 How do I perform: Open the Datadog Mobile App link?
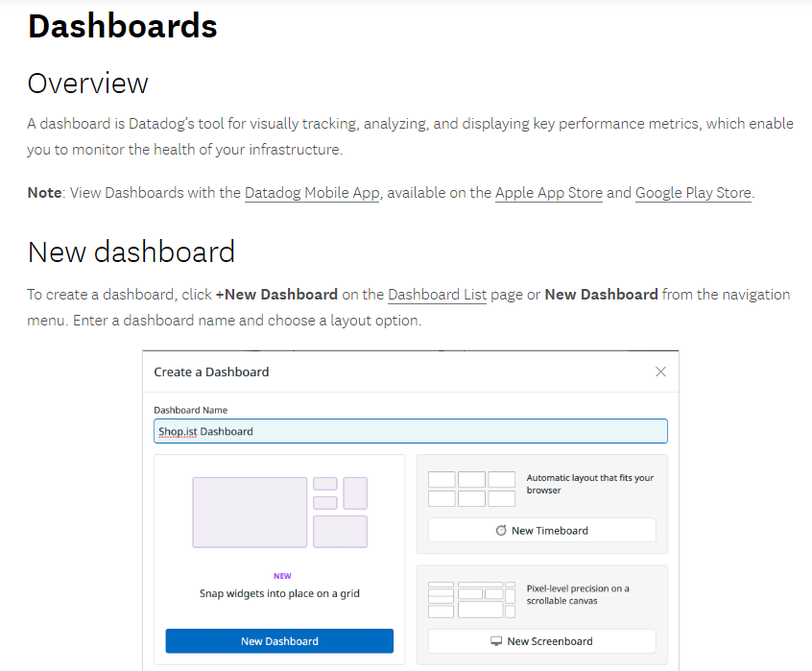point(312,193)
